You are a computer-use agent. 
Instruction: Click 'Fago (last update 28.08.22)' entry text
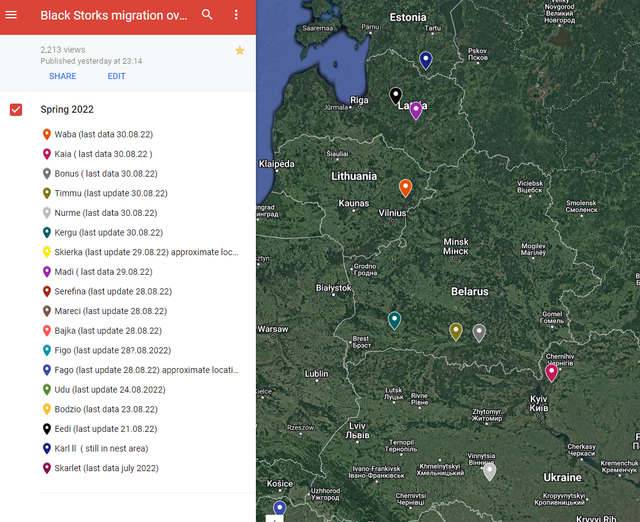[x=107, y=370]
